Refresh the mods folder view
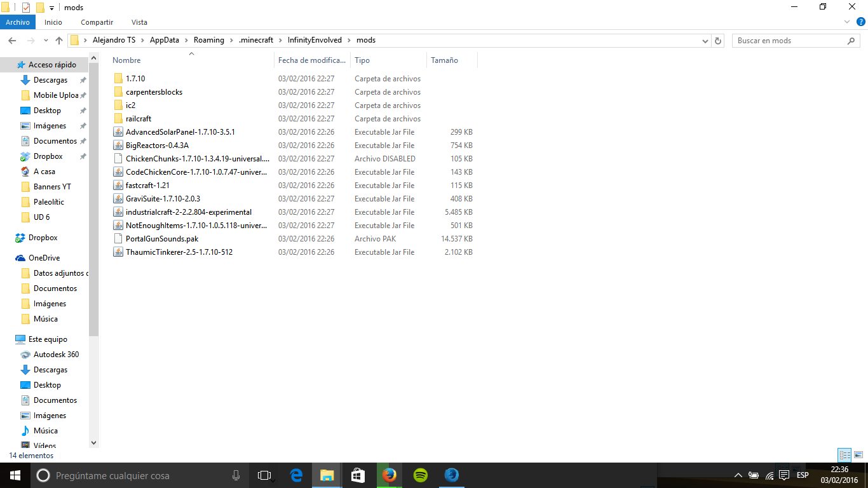Screen dimensions: 868x488 pyautogui.click(x=718, y=40)
